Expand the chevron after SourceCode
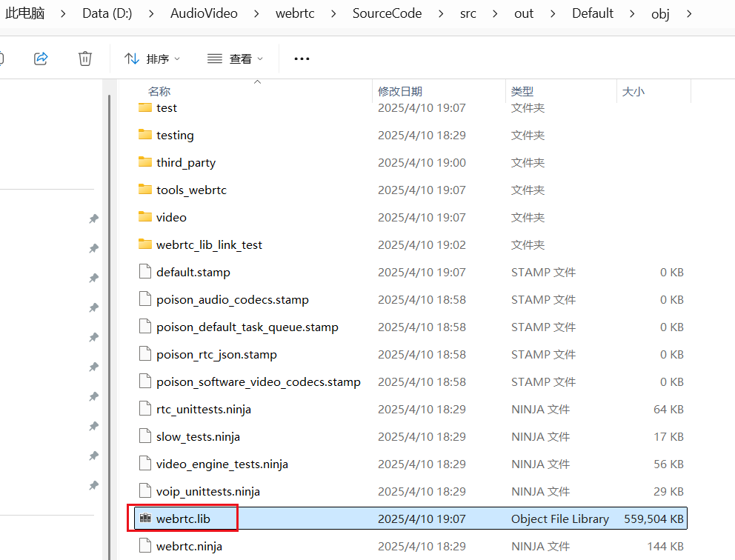The width and height of the screenshot is (735, 560). 441,13
